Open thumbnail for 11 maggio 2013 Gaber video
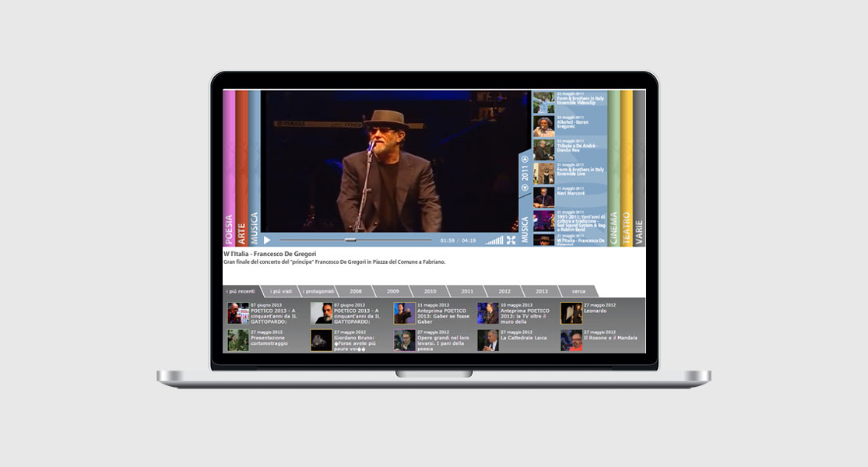 click(404, 313)
